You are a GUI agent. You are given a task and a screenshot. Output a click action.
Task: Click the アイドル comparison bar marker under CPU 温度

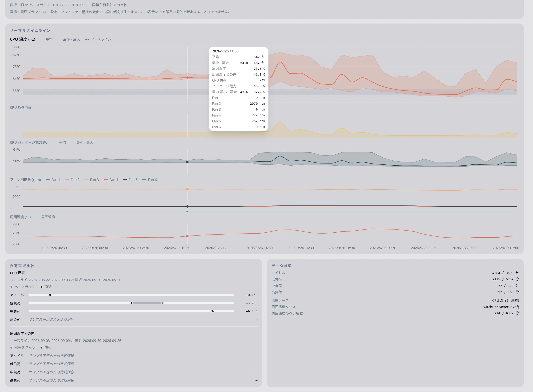pyautogui.click(x=50, y=295)
